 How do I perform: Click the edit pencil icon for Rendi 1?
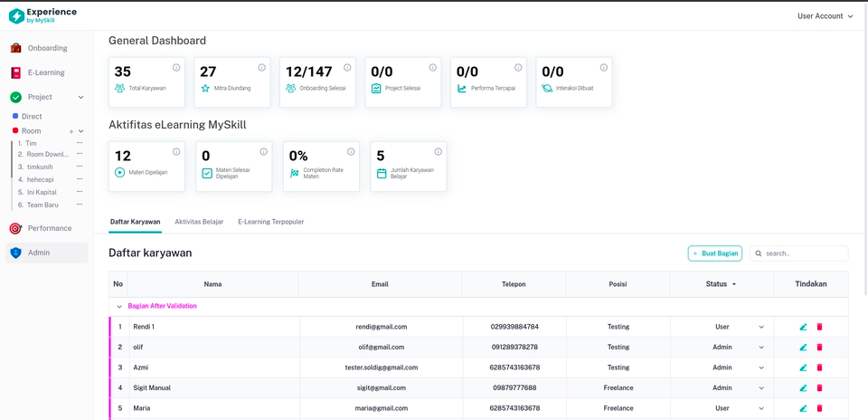pyautogui.click(x=803, y=327)
